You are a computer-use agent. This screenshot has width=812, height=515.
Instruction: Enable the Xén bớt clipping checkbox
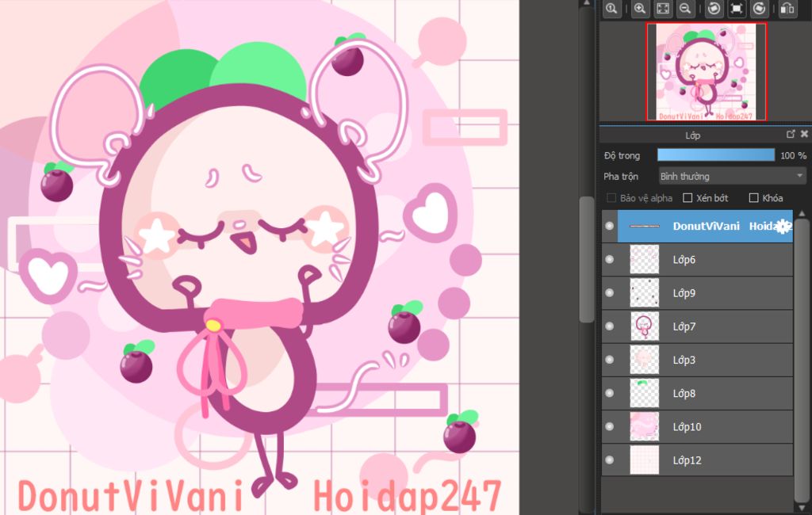(688, 198)
